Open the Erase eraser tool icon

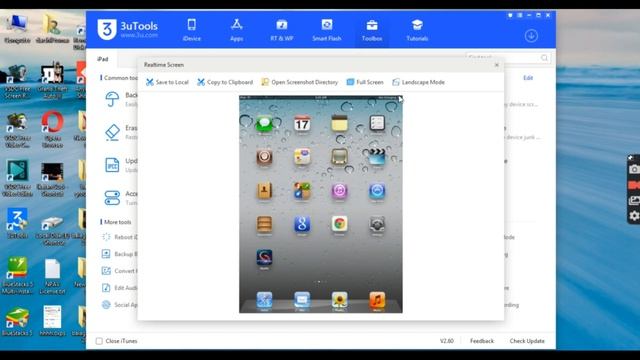tap(112, 132)
